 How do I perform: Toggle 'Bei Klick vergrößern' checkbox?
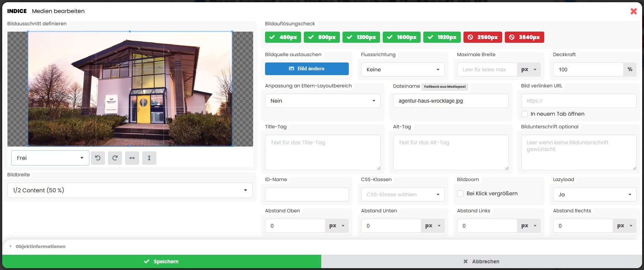[460, 194]
